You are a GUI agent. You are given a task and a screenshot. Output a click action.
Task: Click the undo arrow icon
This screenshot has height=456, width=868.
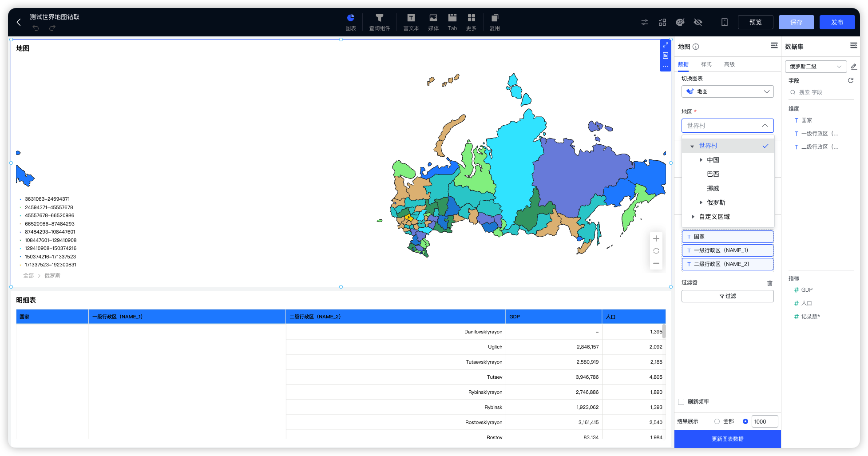[x=35, y=28]
